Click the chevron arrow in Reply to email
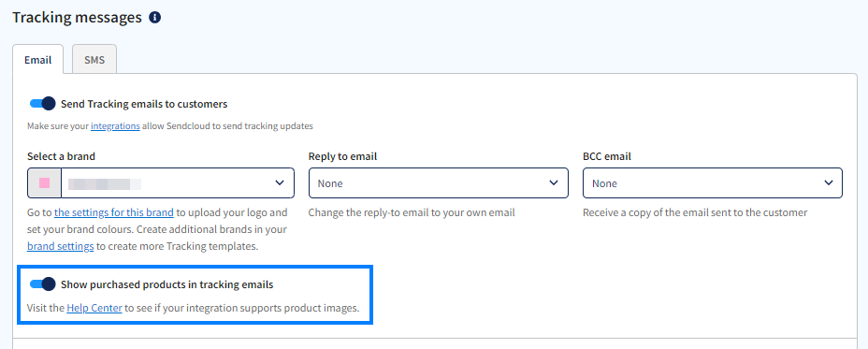 pos(554,182)
